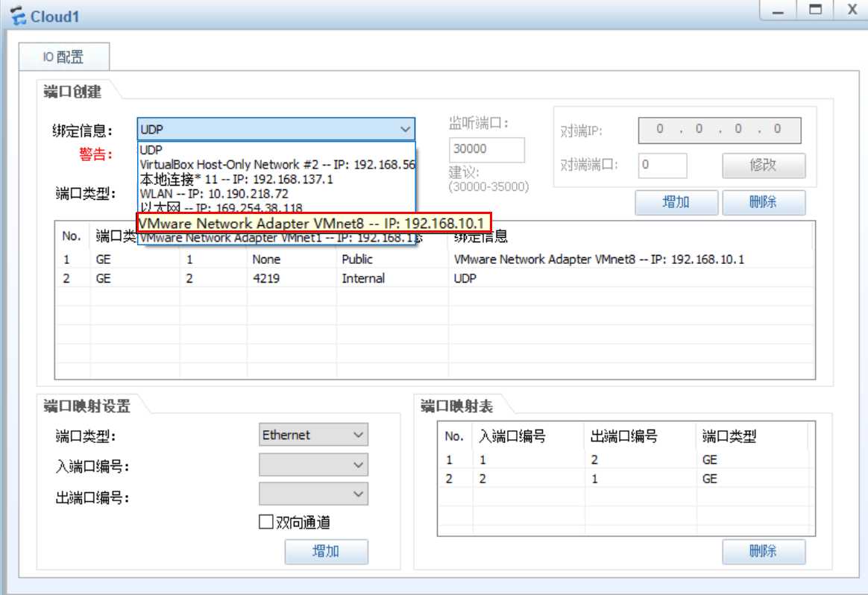
Task: Select port row 1 with VMnet8 binding
Action: coord(435,259)
